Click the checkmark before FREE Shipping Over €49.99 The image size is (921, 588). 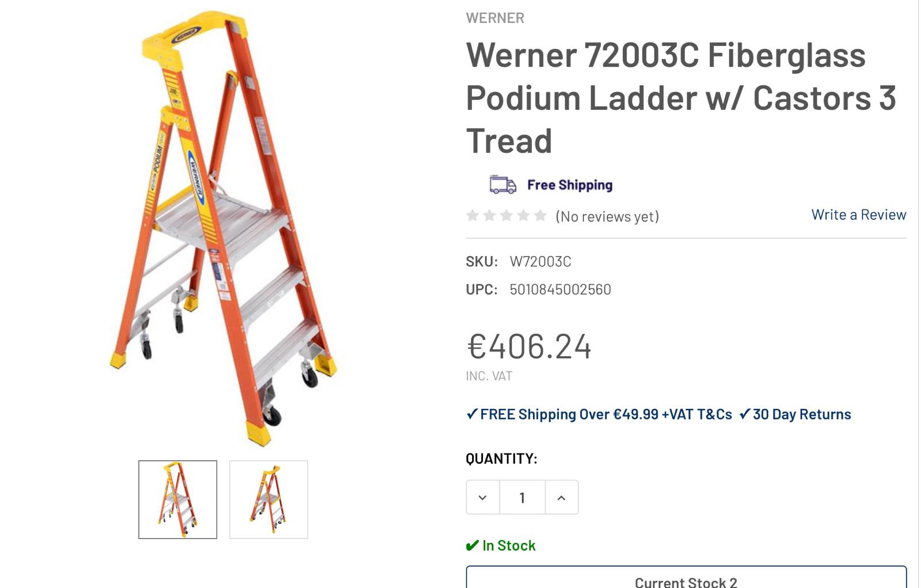click(472, 414)
